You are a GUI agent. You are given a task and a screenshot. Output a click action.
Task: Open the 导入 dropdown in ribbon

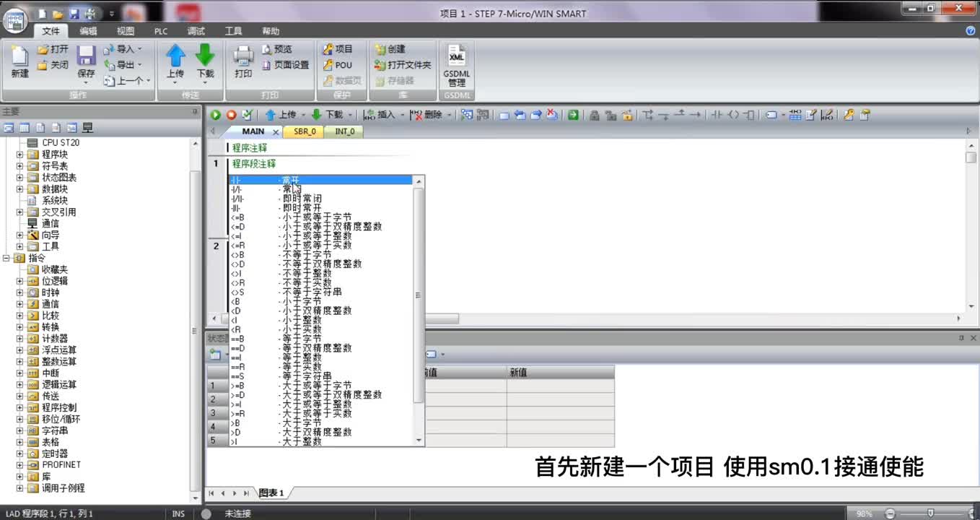click(x=123, y=49)
